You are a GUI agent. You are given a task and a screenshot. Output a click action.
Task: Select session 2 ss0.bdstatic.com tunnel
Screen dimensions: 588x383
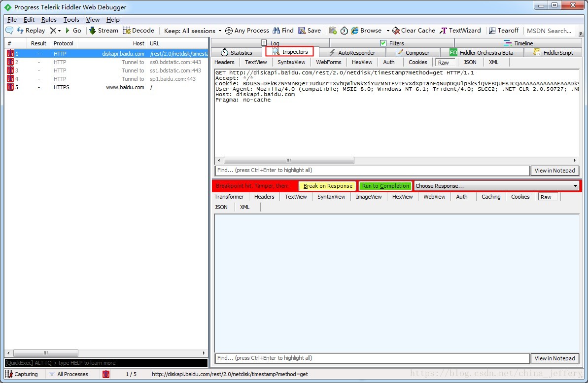106,62
